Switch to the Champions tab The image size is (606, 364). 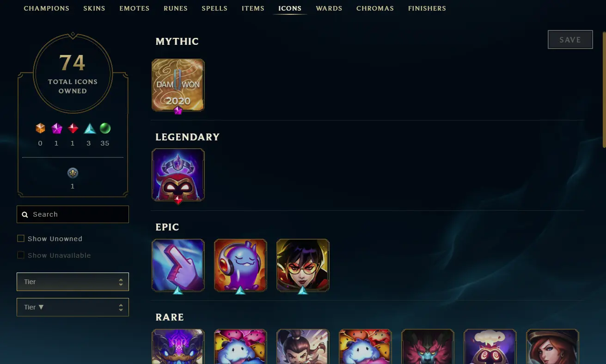(46, 8)
